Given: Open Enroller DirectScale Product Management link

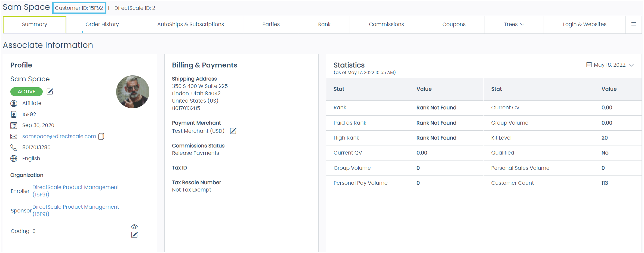Looking at the screenshot, I should click(75, 187).
